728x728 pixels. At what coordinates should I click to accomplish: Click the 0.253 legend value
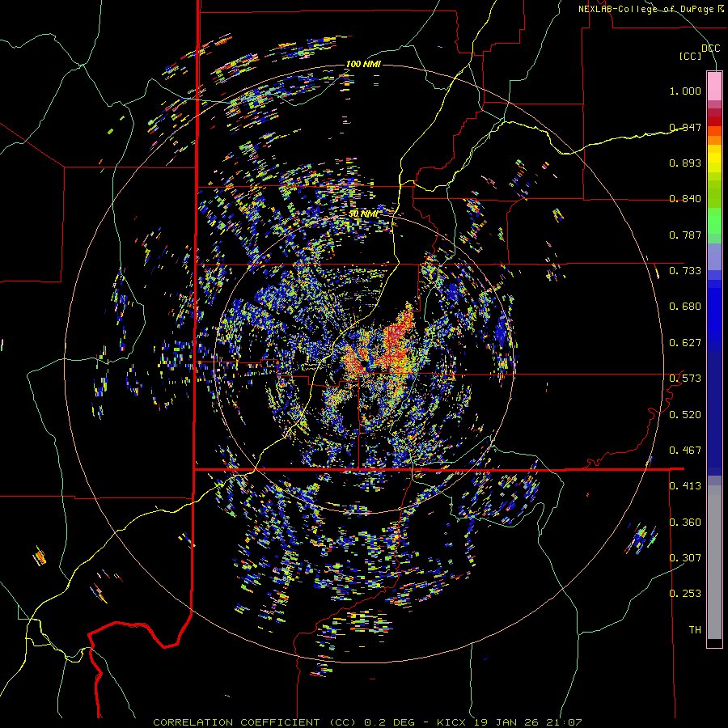click(x=685, y=594)
